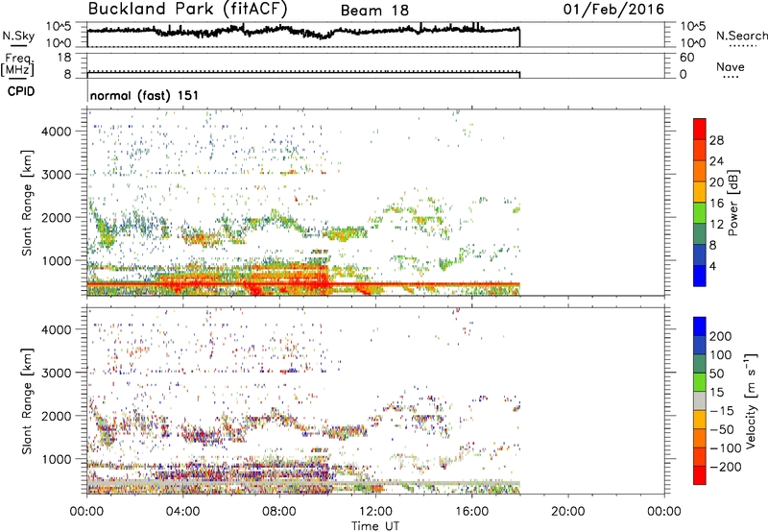768x532 pixels.
Task: Click the 'N.Sky' legend label
Action: click(18, 36)
